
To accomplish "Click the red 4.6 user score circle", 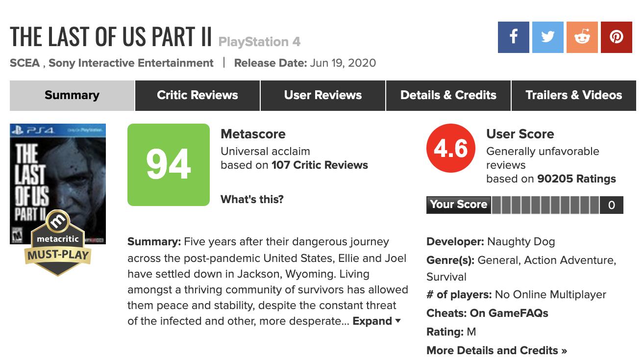I will [x=450, y=148].
